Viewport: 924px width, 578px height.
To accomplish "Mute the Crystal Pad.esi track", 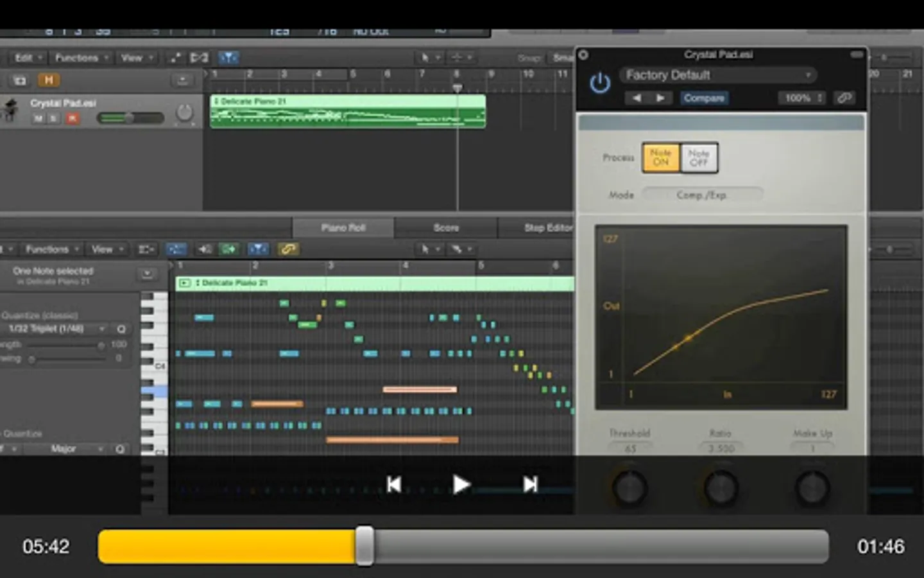I will coord(38,118).
